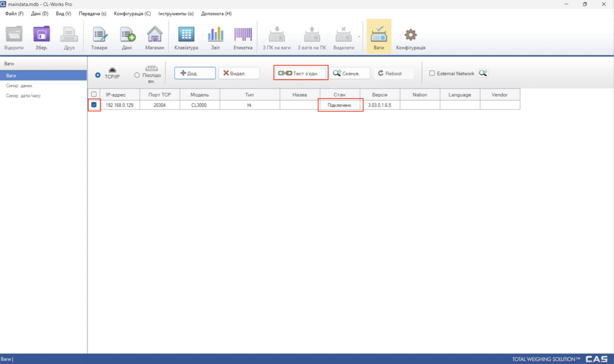Open the Передача (s) menu
Viewport: 614px width, 364px height.
coord(92,14)
